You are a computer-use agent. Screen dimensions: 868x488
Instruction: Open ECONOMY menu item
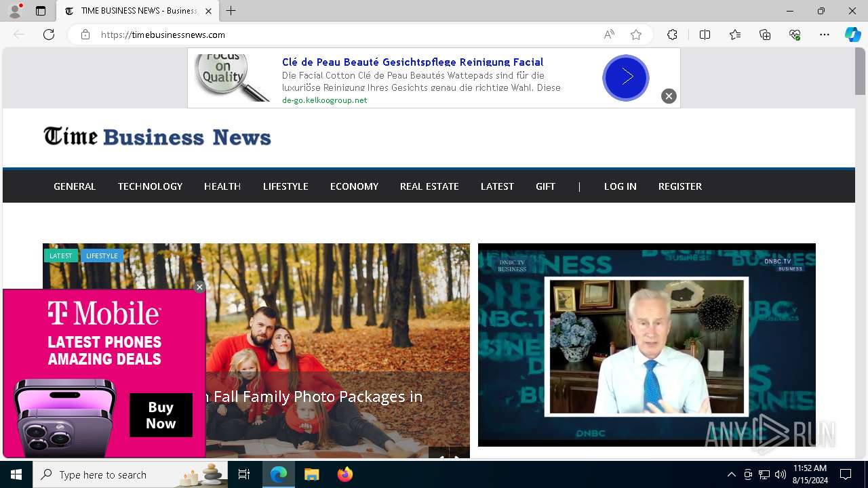(354, 186)
